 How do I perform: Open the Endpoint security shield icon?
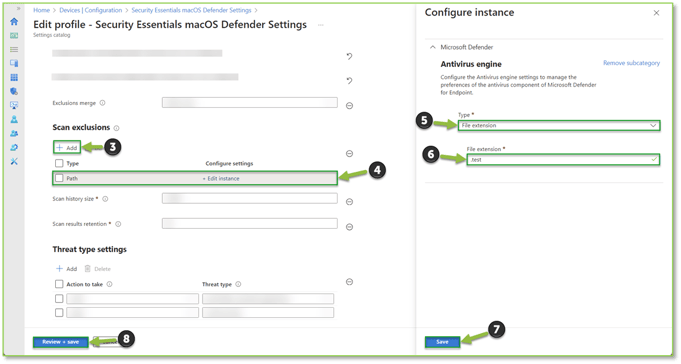pyautogui.click(x=14, y=91)
